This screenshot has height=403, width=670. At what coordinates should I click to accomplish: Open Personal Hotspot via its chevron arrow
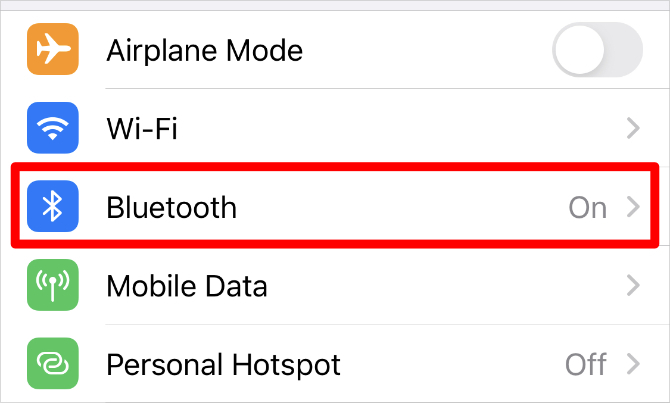click(633, 364)
